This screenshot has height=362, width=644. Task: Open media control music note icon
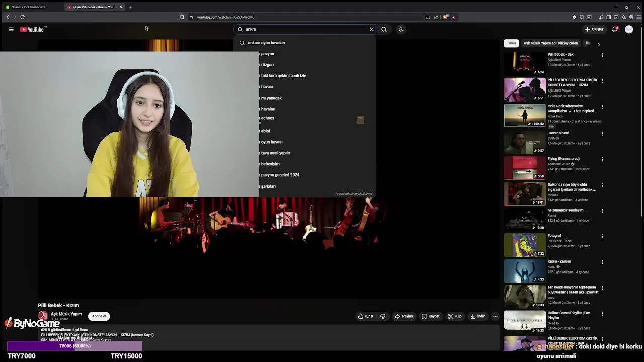click(x=601, y=17)
